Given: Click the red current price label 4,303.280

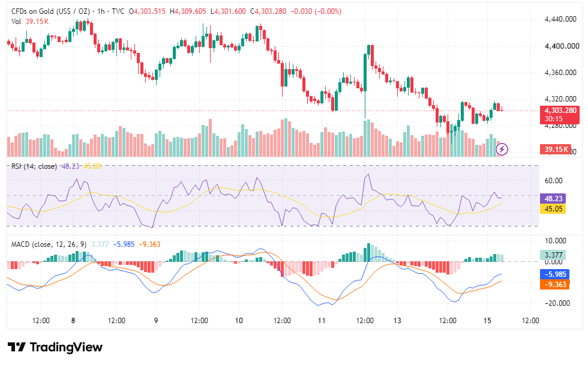Looking at the screenshot, I should 559,115.
